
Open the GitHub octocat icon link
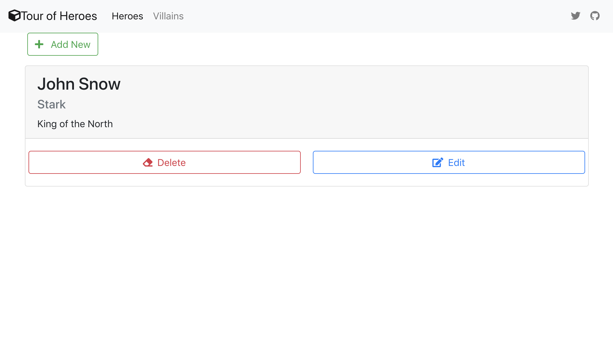pos(595,16)
